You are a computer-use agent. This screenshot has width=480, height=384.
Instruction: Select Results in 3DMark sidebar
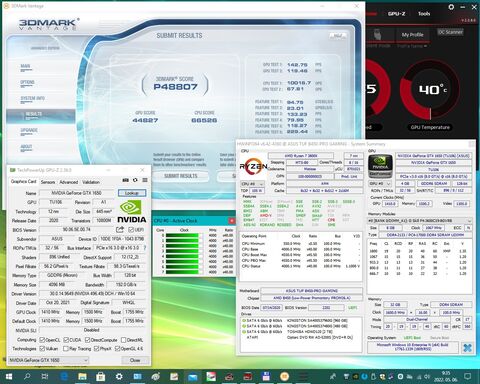point(41,116)
